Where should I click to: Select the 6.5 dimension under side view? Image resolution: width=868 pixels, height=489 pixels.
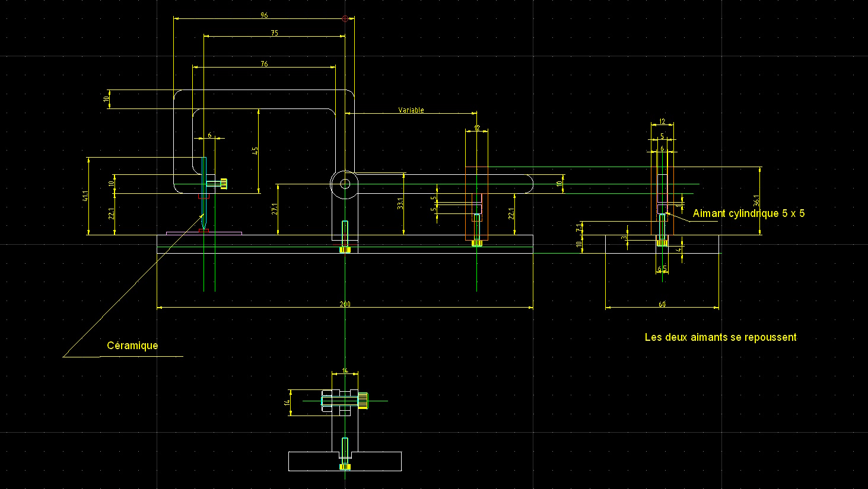click(663, 269)
